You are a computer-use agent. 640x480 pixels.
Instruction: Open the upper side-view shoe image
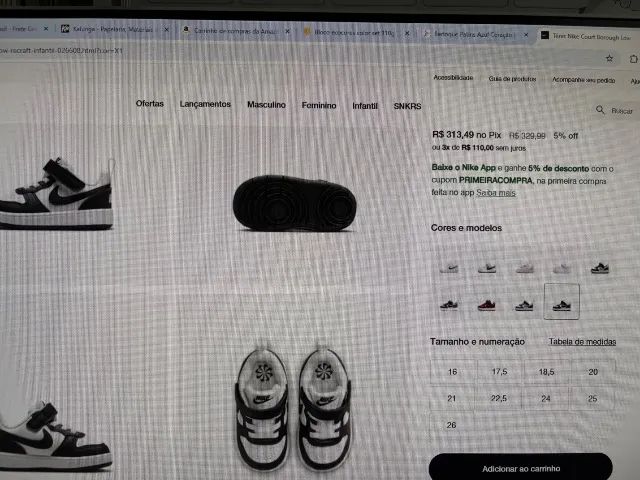(56, 194)
